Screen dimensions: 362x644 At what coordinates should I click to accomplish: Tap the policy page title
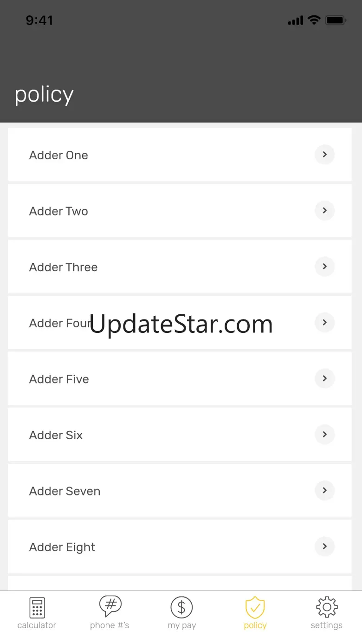(x=44, y=95)
